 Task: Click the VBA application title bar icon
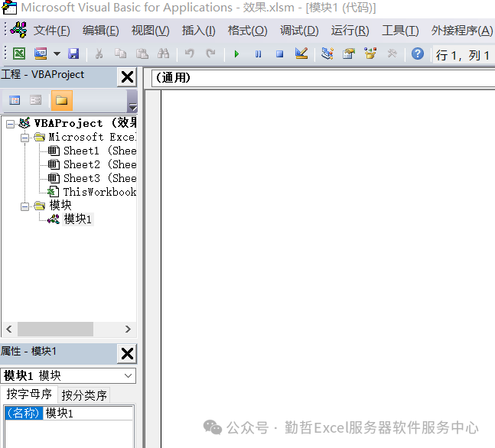[9, 7]
